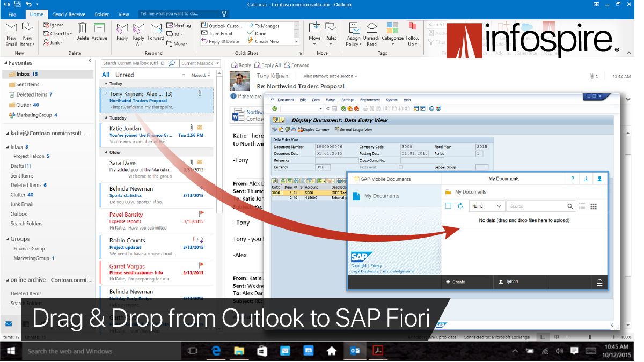Open the Windows Store from the taskbar
The image size is (644, 362).
coord(262,351)
